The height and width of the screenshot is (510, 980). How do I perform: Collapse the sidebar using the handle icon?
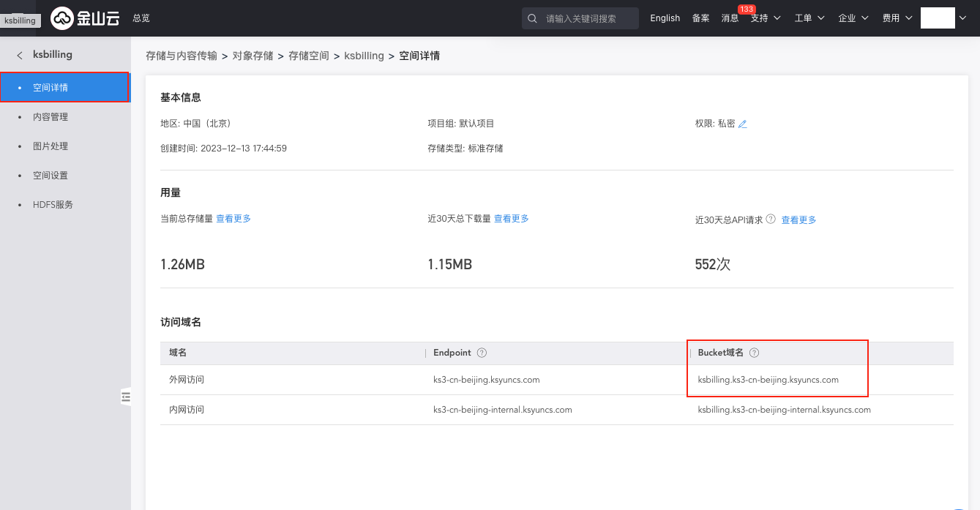[126, 397]
